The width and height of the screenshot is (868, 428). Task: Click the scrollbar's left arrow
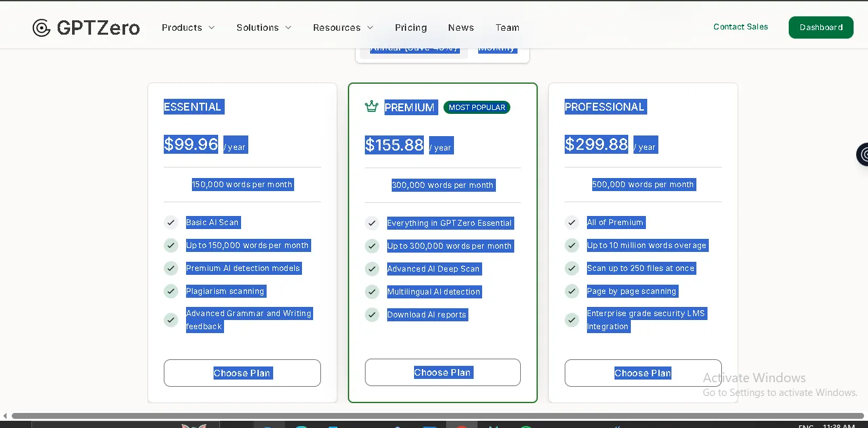(x=5, y=416)
